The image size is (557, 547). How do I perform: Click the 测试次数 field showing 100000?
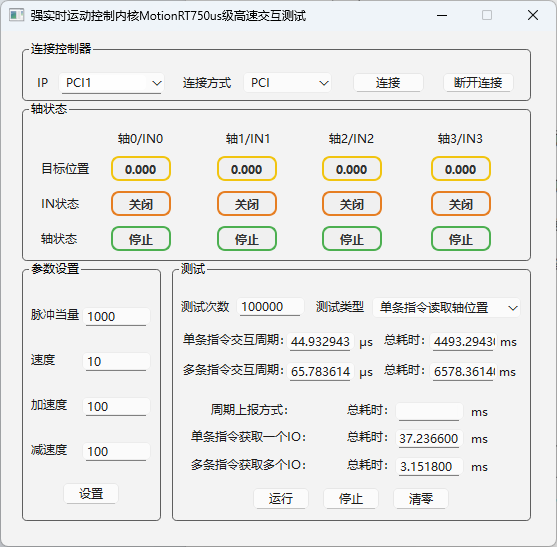[x=270, y=307]
